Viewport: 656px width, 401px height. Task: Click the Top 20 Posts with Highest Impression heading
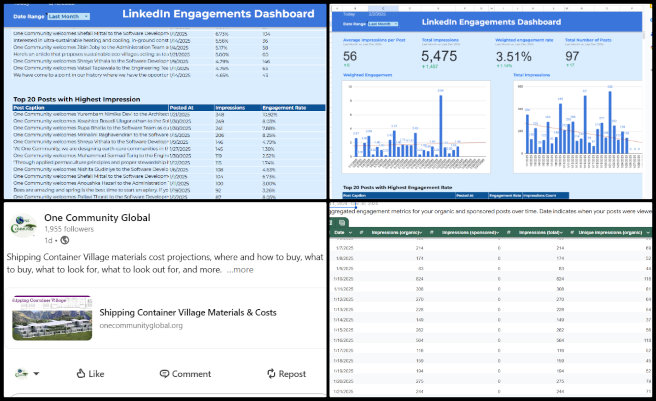(x=77, y=99)
